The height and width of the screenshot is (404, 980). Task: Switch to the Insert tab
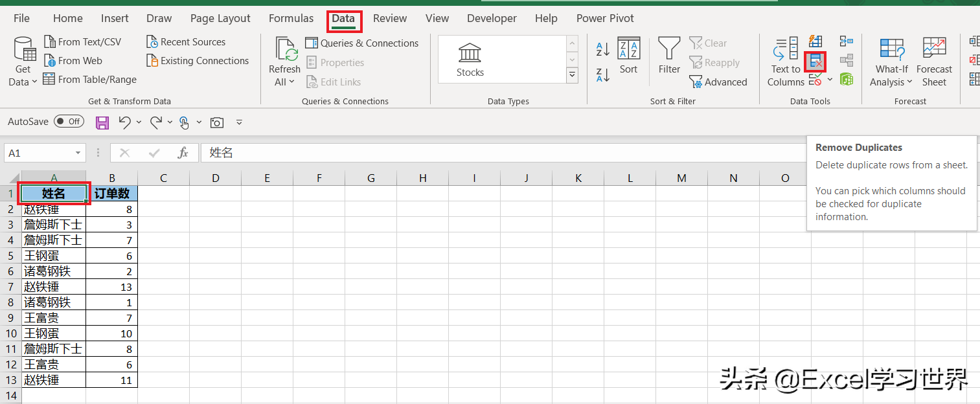click(x=115, y=18)
